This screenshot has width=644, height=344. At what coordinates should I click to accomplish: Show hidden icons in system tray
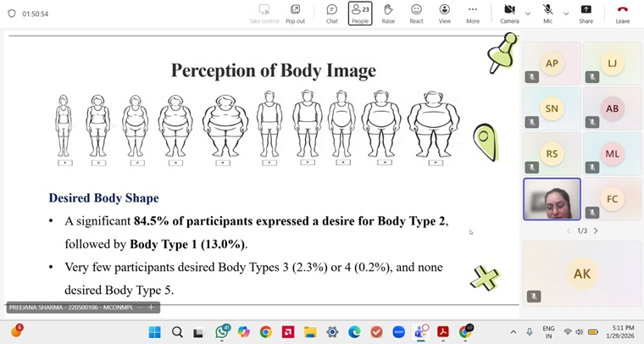point(513,332)
